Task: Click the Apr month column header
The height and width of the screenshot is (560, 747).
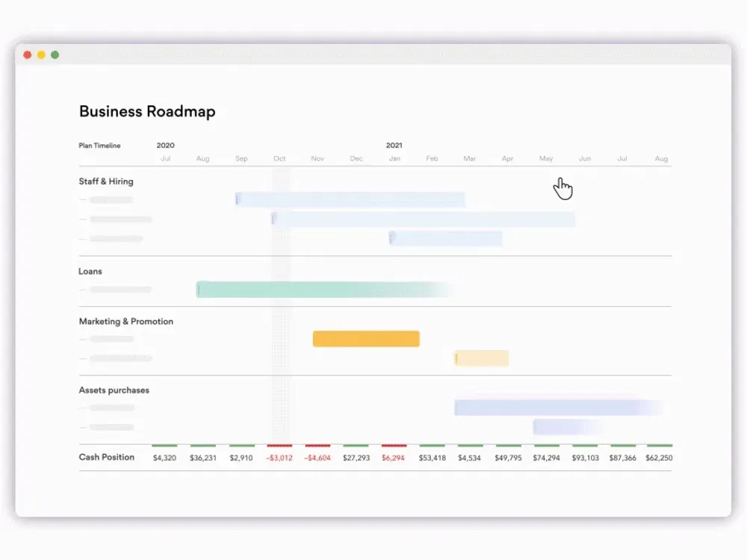Action: click(x=507, y=158)
